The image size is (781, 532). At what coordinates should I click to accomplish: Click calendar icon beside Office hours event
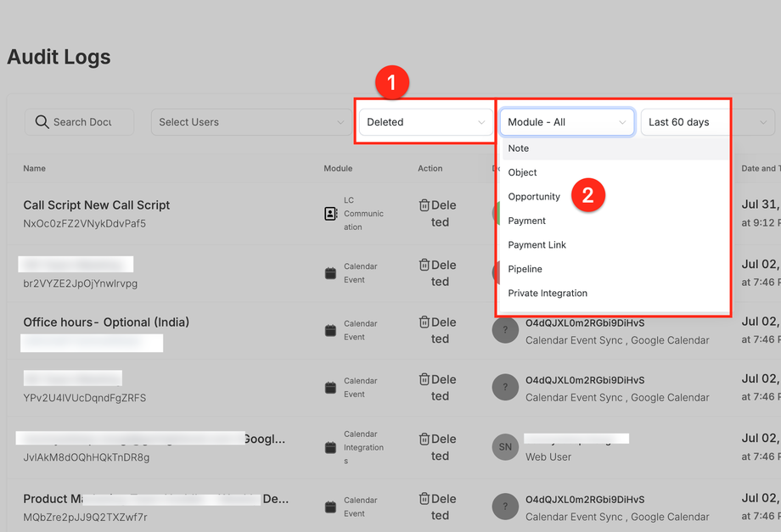[x=331, y=330]
